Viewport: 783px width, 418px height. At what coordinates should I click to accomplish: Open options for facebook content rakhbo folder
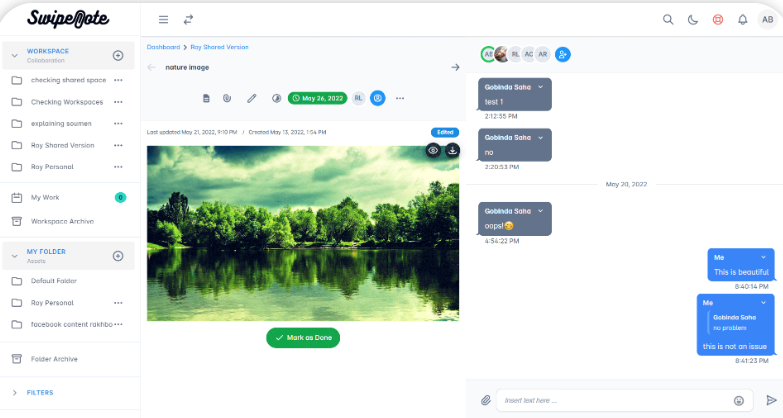(x=118, y=325)
